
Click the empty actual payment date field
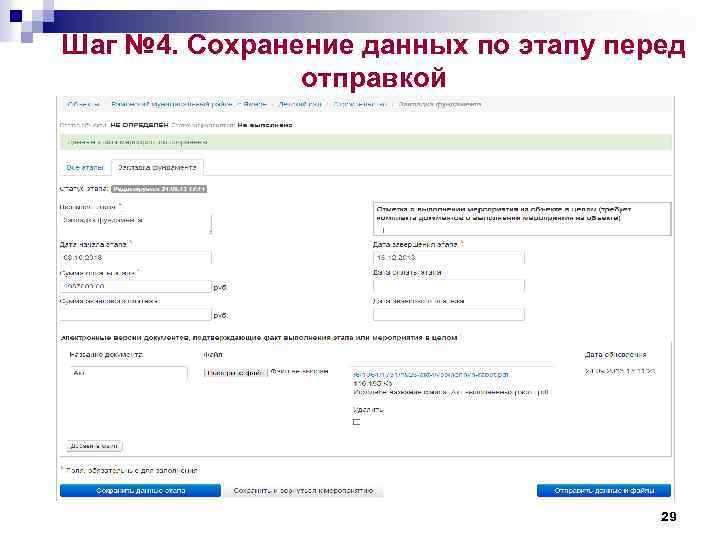[449, 315]
